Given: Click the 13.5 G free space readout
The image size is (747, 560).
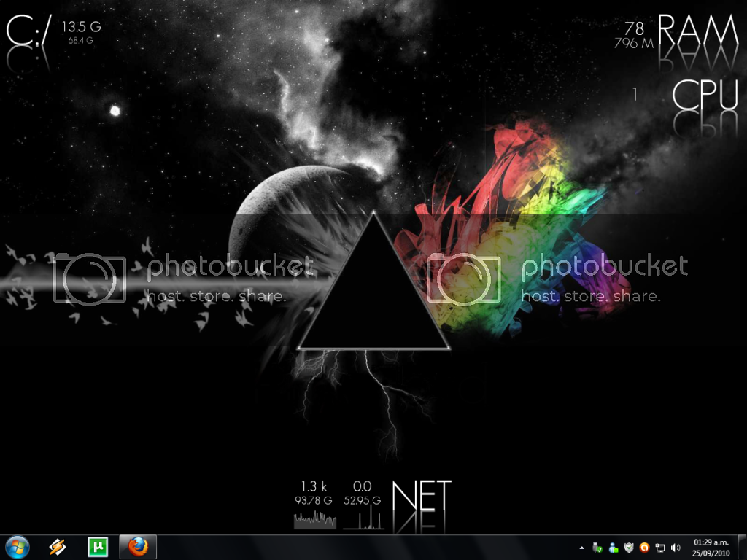Looking at the screenshot, I should tap(81, 27).
